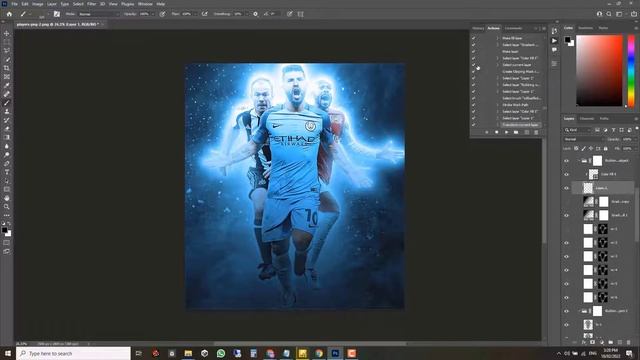640x360 pixels.
Task: Open collapsed Actions play-icon panel button
Action: [554, 41]
